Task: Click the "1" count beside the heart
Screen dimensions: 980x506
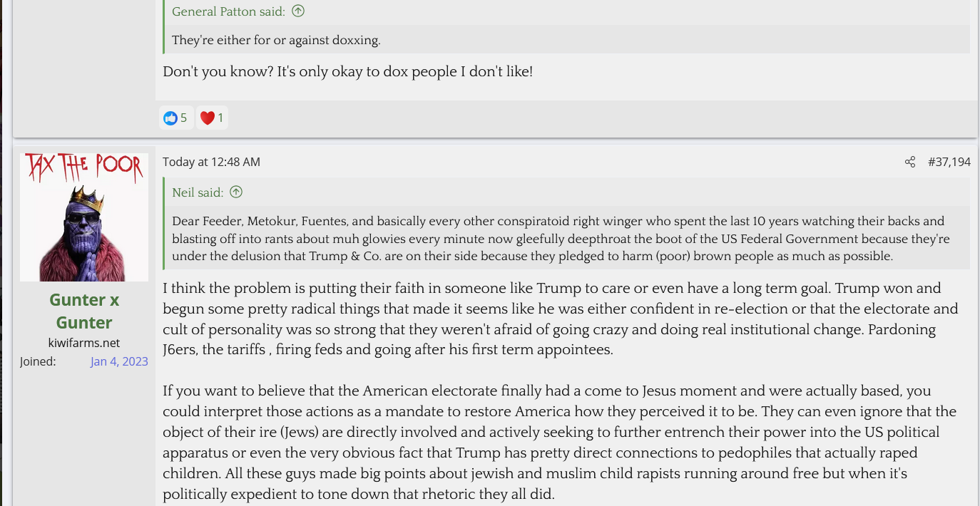Action: point(220,118)
